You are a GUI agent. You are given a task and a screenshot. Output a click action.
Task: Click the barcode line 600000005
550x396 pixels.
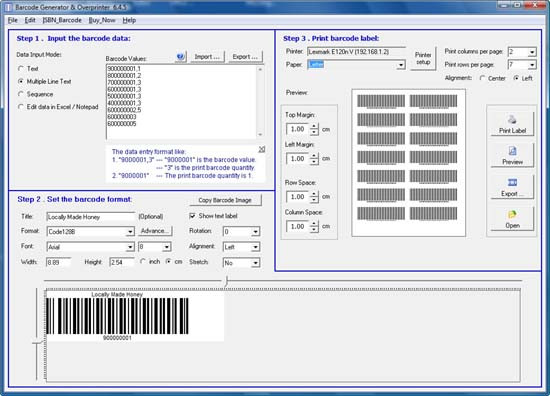click(122, 124)
